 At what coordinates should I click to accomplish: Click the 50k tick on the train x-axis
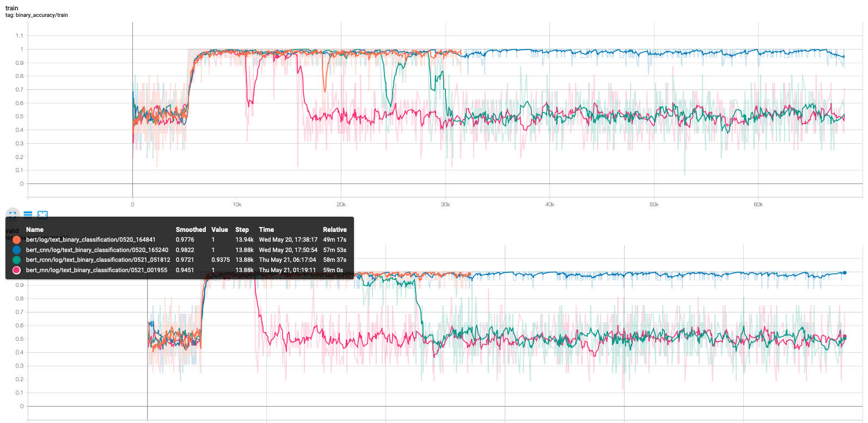[654, 205]
